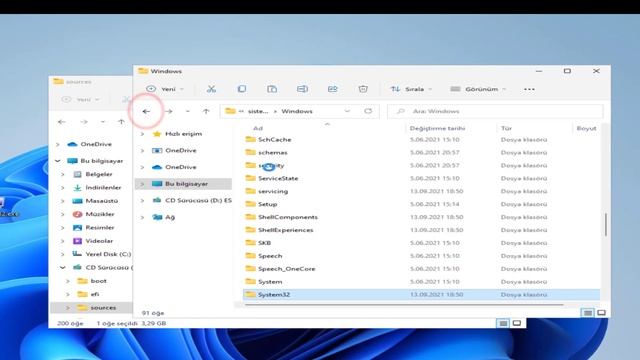Click large icons view in sources window status bar
640x360 pixels.
pyautogui.click(x=517, y=323)
